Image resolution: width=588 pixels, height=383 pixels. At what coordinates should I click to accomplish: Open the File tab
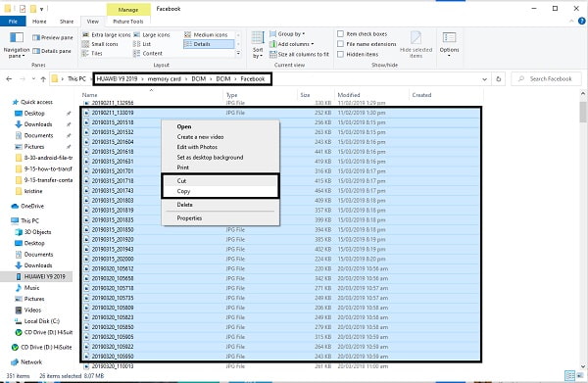13,22
